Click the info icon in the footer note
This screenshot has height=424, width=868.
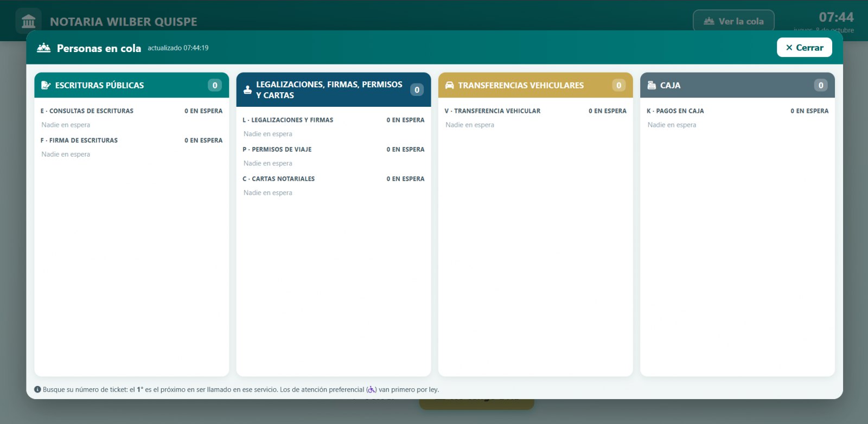tap(37, 389)
